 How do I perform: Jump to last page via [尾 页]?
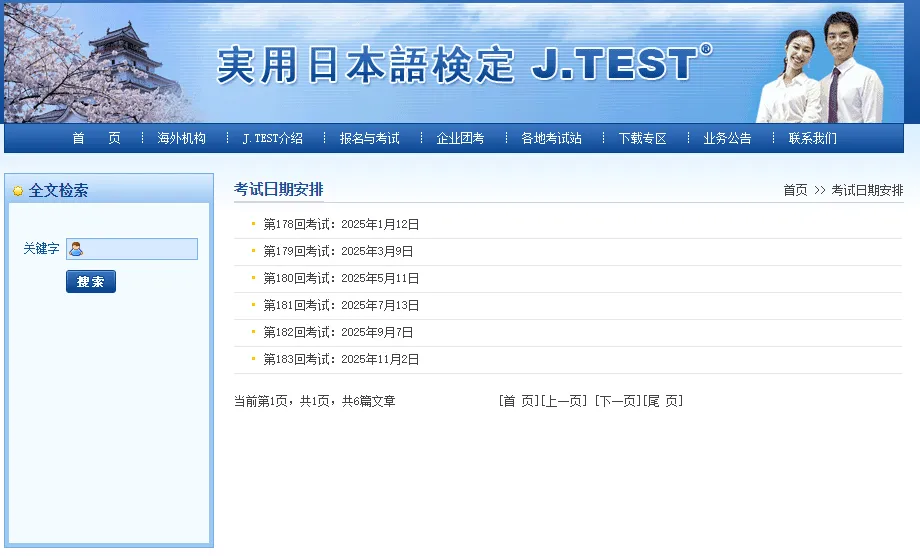click(x=663, y=401)
